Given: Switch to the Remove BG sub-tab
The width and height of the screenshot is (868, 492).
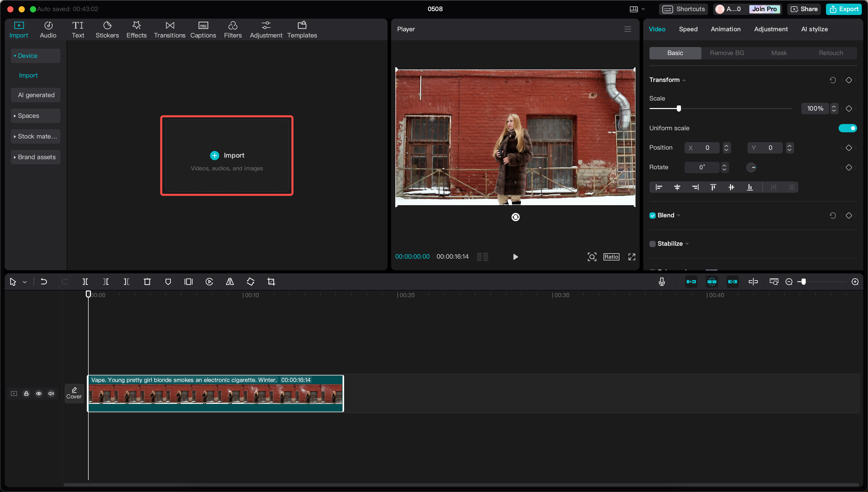Looking at the screenshot, I should pos(727,53).
